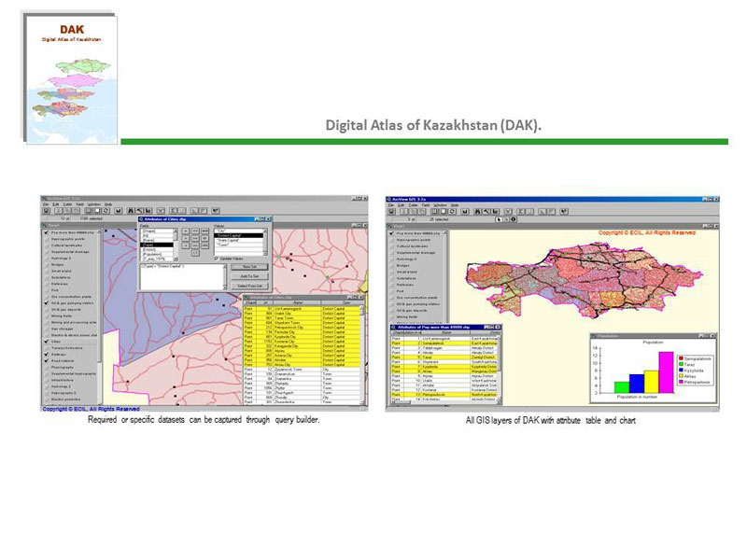The image size is (747, 560).
Task: Open File menu in left ArcView window
Action: (x=46, y=204)
